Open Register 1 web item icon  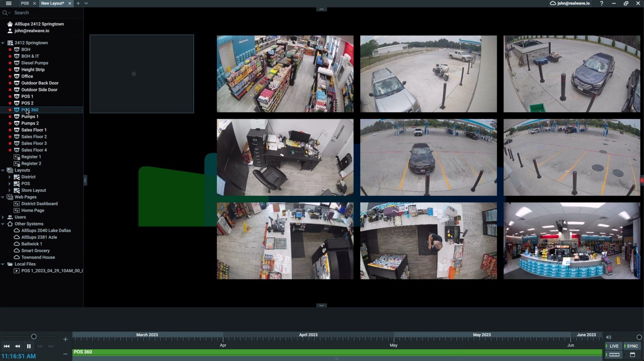(x=17, y=157)
